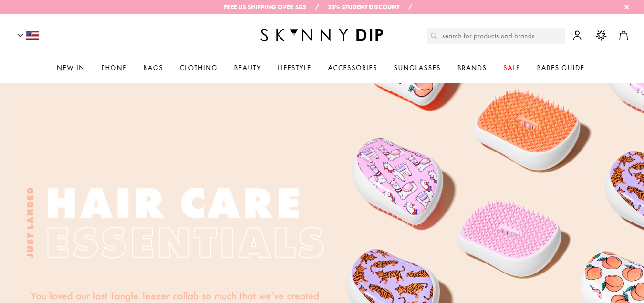Viewport: 644px width, 303px height.
Task: Click the red SALE link
Action: click(x=511, y=68)
